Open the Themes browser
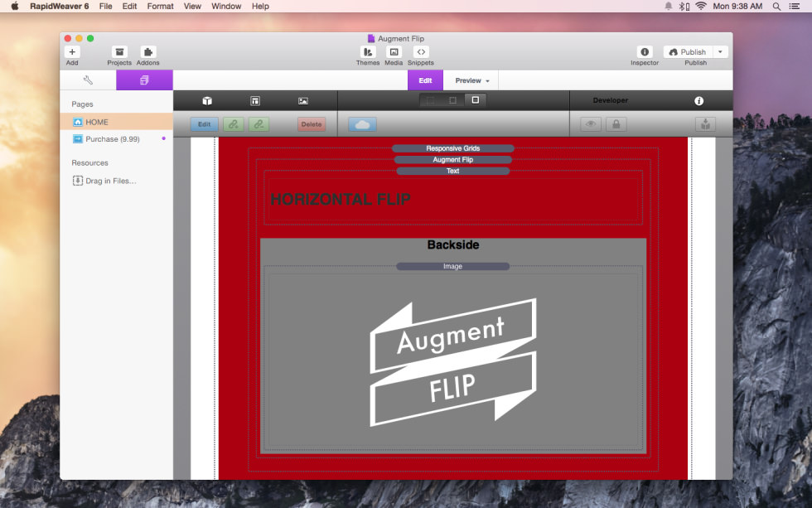 click(x=368, y=51)
